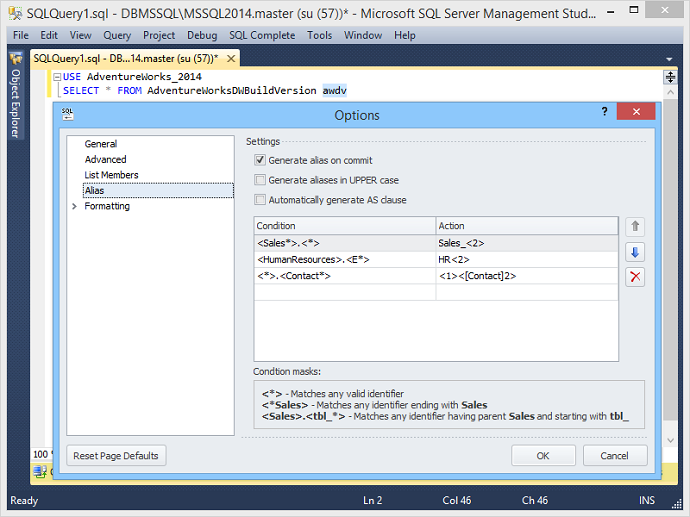The width and height of the screenshot is (690, 517).
Task: Toggle Generate alias on commit
Action: click(260, 160)
